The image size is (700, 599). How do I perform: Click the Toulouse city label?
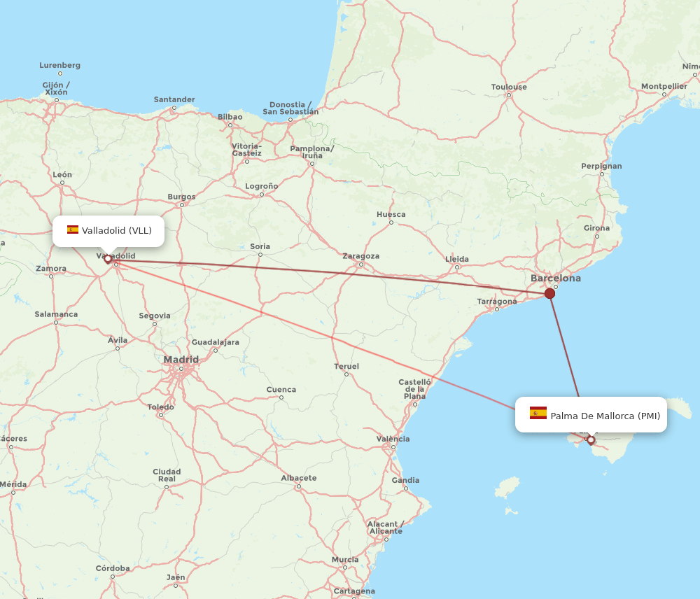pyautogui.click(x=509, y=87)
